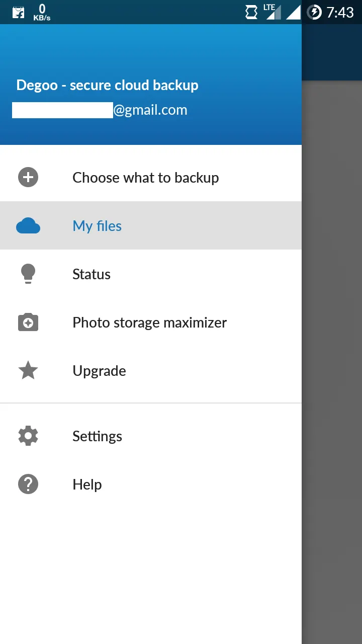This screenshot has width=362, height=644.
Task: Tap the LTE signal indicator
Action: tap(272, 12)
